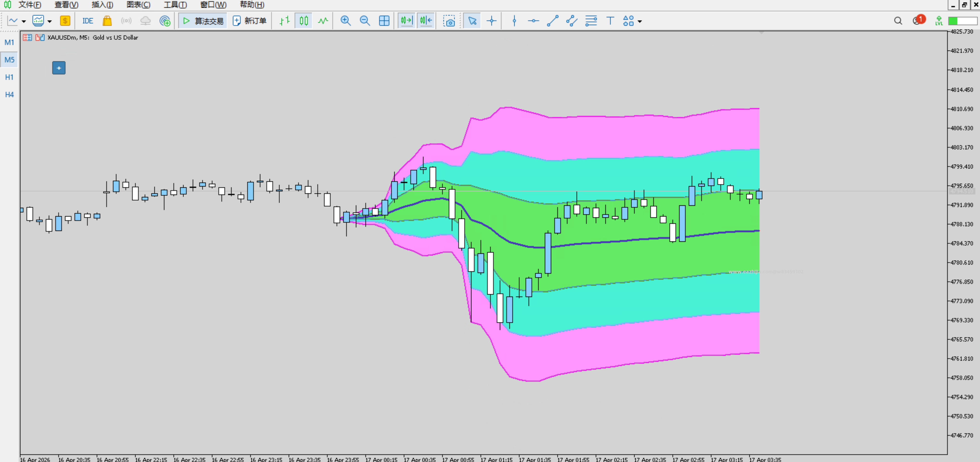The width and height of the screenshot is (980, 462).
Task: Switch to candlestick chart display
Action: (x=303, y=21)
